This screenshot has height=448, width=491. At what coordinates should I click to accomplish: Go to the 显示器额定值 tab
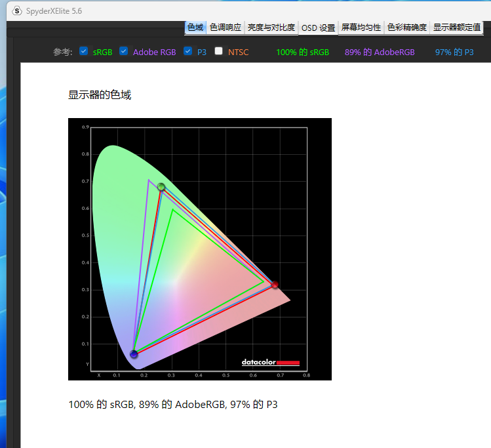456,28
